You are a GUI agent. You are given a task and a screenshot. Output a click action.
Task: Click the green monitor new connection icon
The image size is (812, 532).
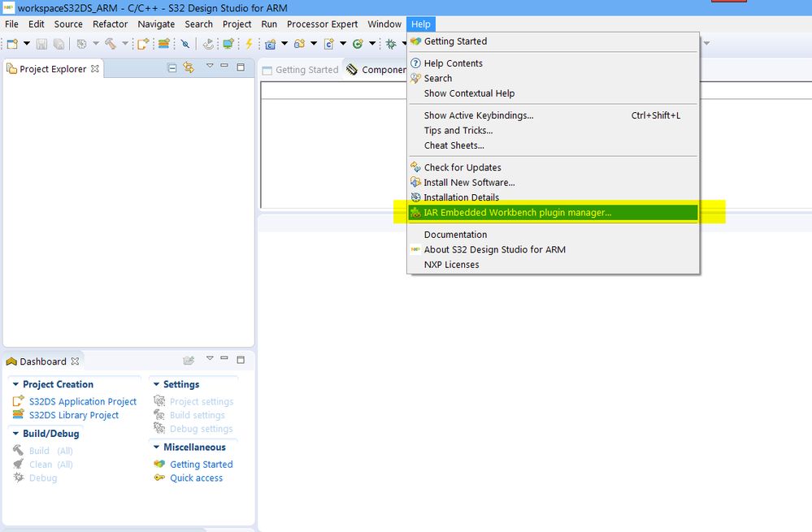[228, 44]
